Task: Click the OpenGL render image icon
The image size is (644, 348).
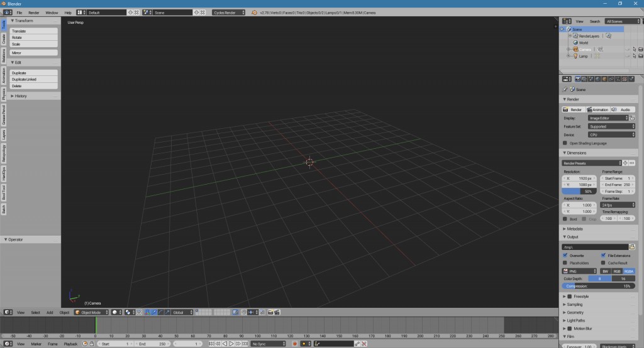Action: [x=270, y=312]
